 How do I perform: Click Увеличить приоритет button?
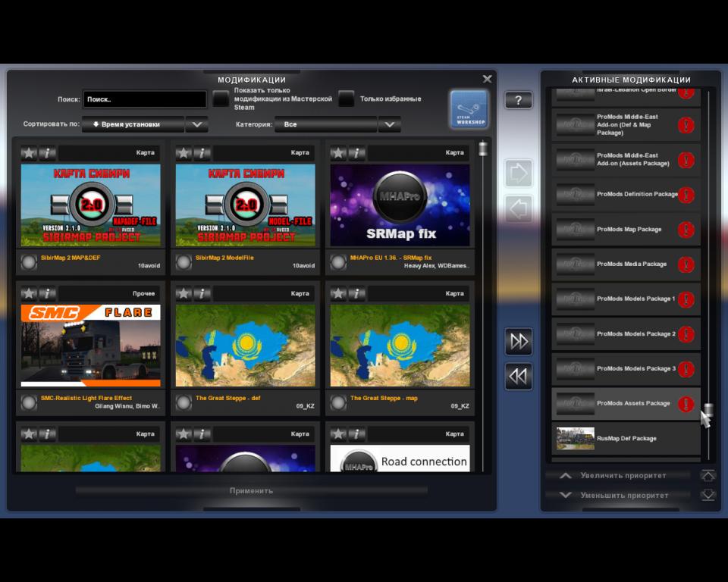click(x=618, y=475)
